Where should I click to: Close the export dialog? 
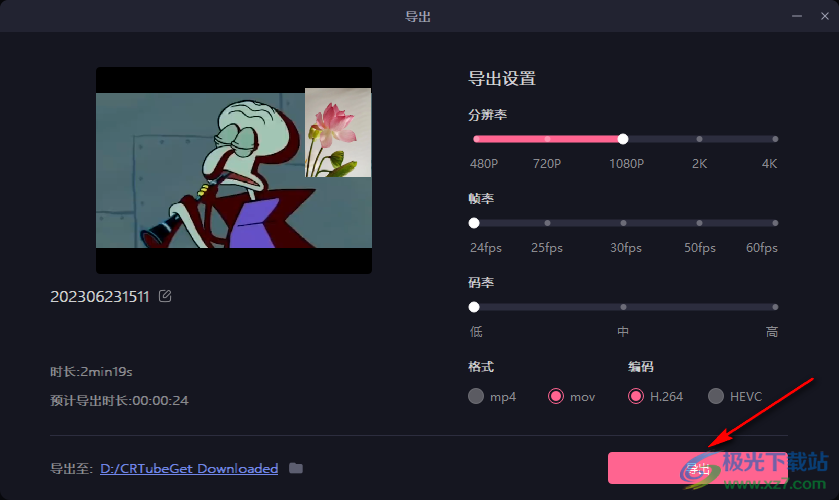coord(825,16)
